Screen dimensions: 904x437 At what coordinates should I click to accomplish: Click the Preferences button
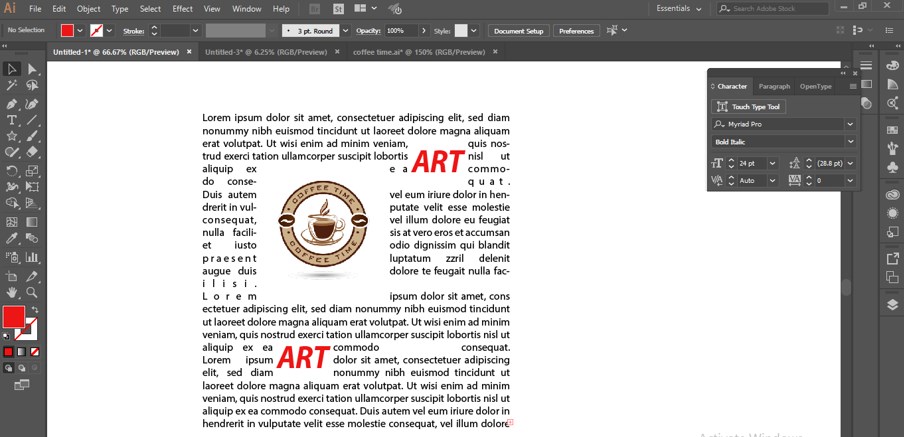pyautogui.click(x=577, y=31)
